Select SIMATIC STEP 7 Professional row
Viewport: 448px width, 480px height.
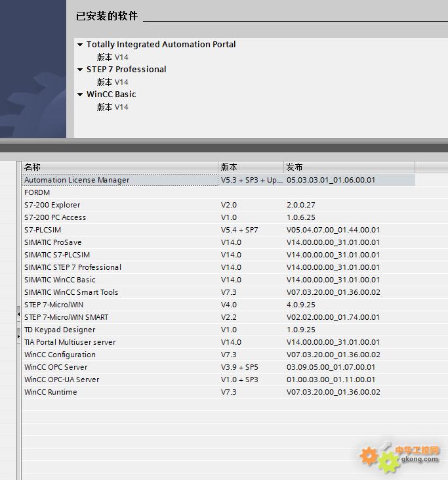pos(218,267)
